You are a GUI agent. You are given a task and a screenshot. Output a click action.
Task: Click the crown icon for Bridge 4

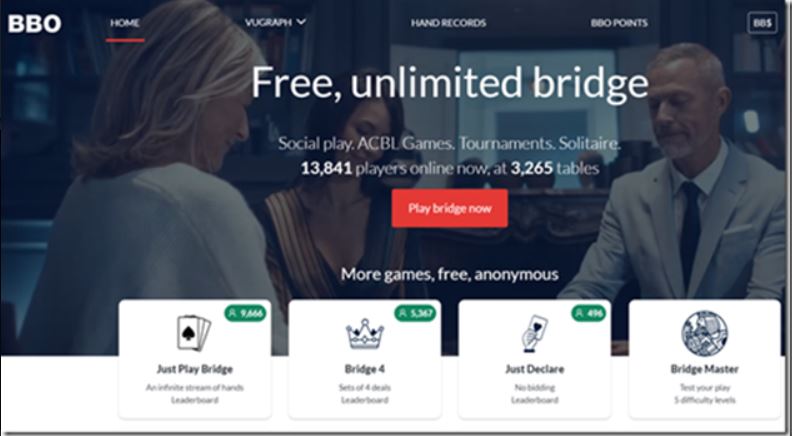tap(365, 334)
